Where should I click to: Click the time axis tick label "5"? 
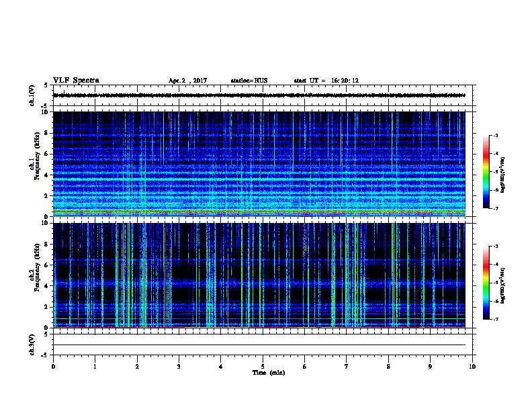click(263, 366)
